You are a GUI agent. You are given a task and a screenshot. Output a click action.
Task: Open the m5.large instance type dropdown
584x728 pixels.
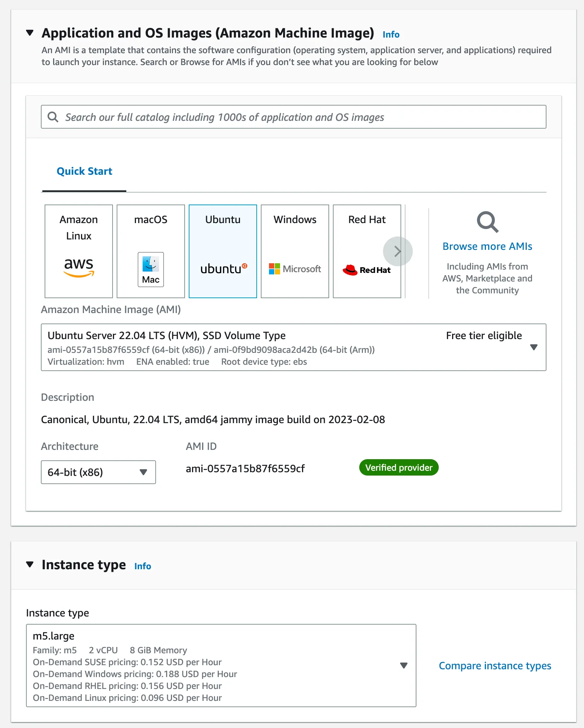pos(221,666)
